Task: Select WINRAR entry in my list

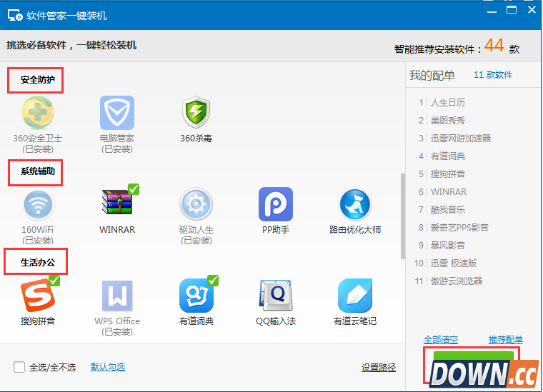Action: click(x=449, y=192)
